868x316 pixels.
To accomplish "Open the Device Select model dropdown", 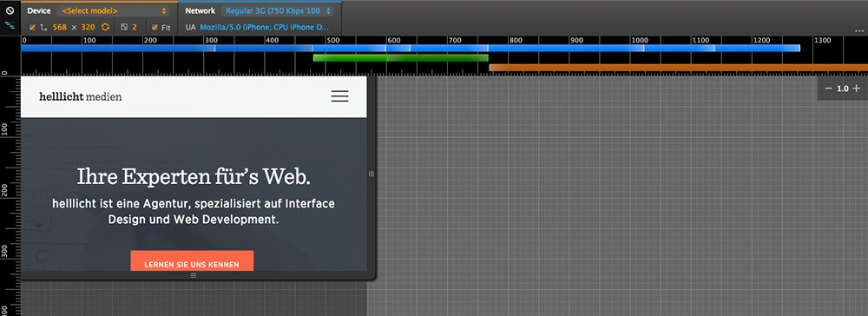I will [x=114, y=10].
